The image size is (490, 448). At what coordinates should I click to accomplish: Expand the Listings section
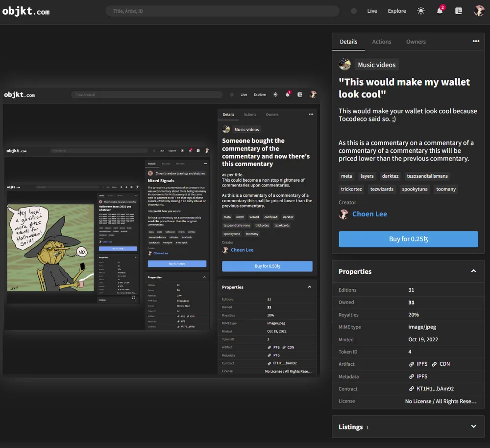(473, 426)
